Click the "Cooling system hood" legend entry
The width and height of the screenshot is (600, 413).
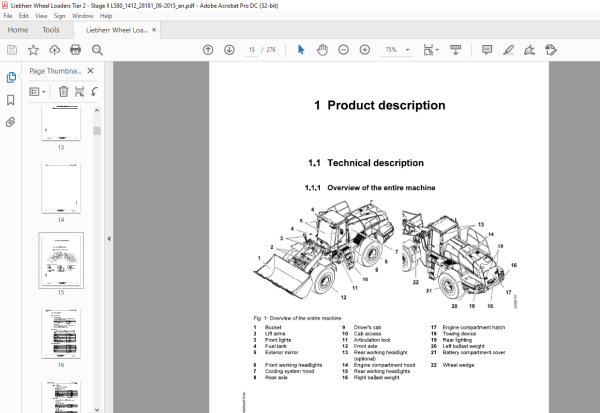tap(289, 371)
